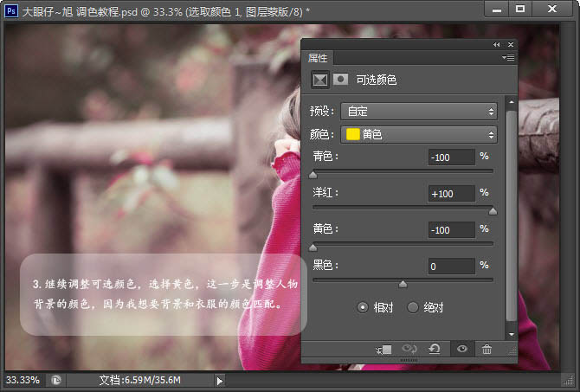This screenshot has height=392, width=580.
Task: Click the status bar preview icon beside zoom
Action: click(55, 380)
